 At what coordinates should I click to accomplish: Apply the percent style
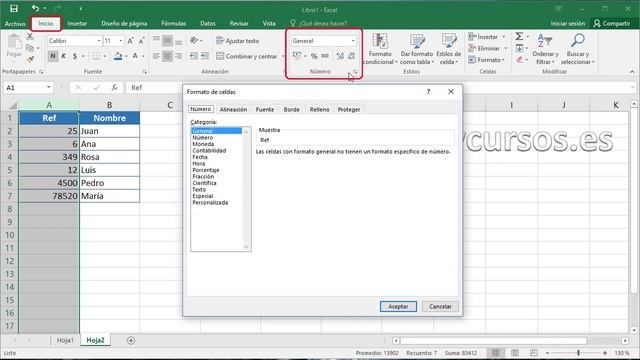pos(314,56)
